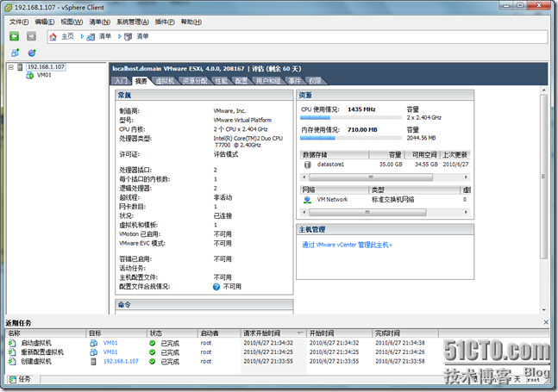This screenshot has width=558, height=392.
Task: Open the 帮助(H) menu
Action: click(191, 22)
